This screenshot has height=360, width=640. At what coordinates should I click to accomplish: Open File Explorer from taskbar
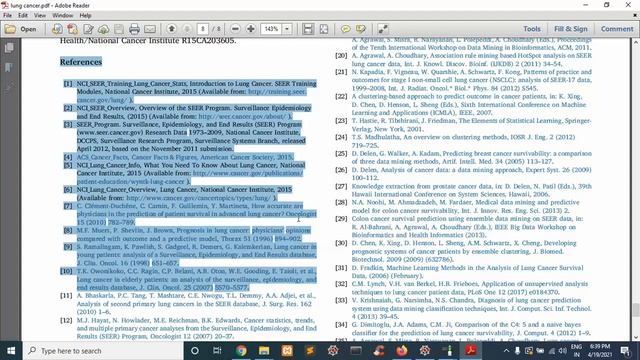[x=264, y=351]
